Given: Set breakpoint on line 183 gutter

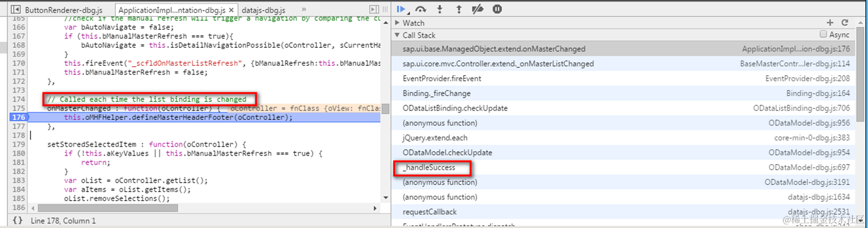Looking at the screenshot, I should click(19, 181).
